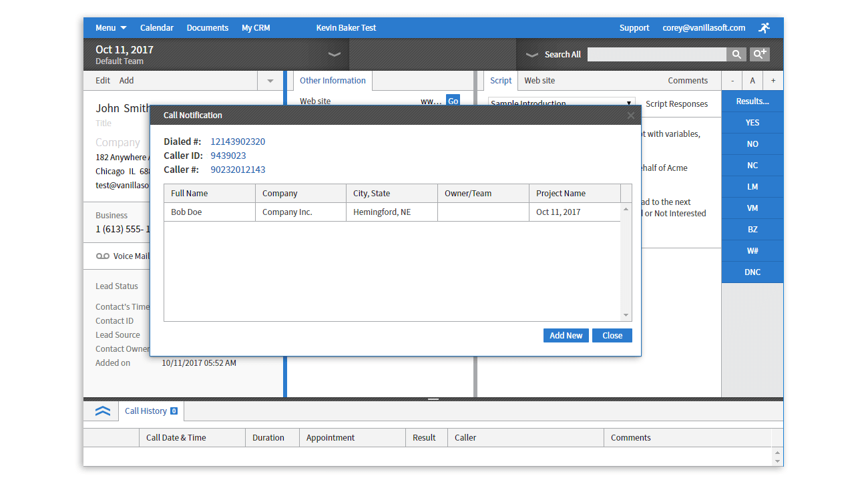Click Company Inc. cell
The height and width of the screenshot is (484, 868).
pyautogui.click(x=300, y=212)
